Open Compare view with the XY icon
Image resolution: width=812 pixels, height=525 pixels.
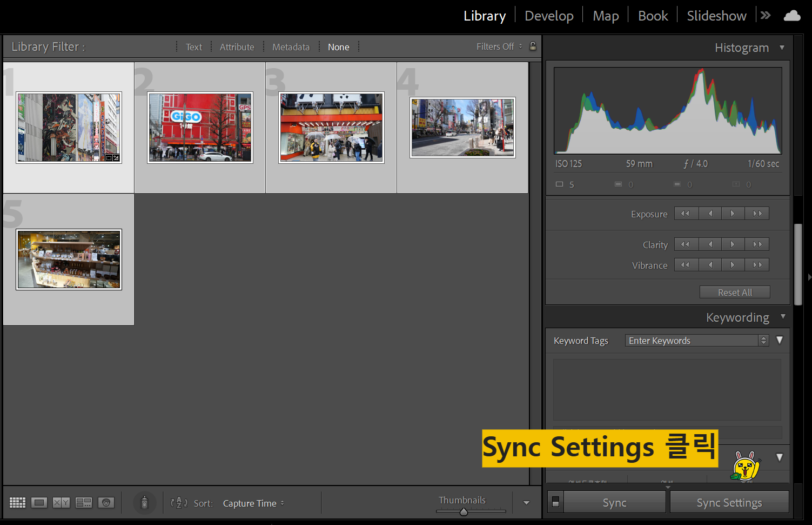(61, 502)
